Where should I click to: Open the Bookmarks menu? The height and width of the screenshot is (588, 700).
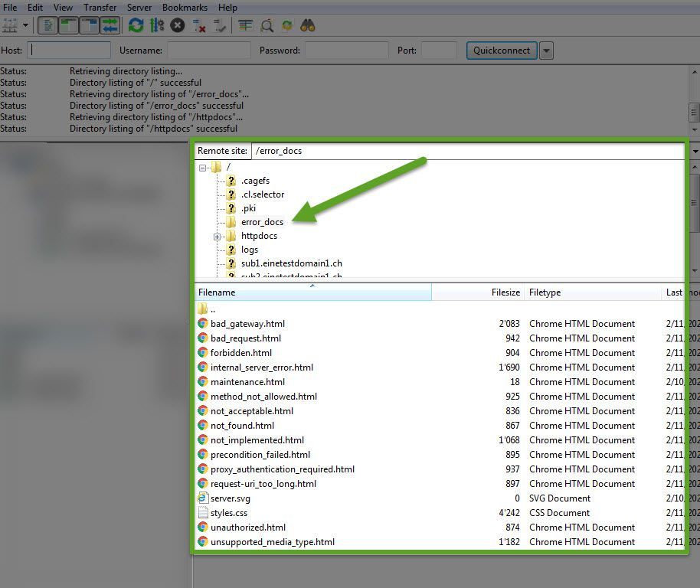coord(185,8)
